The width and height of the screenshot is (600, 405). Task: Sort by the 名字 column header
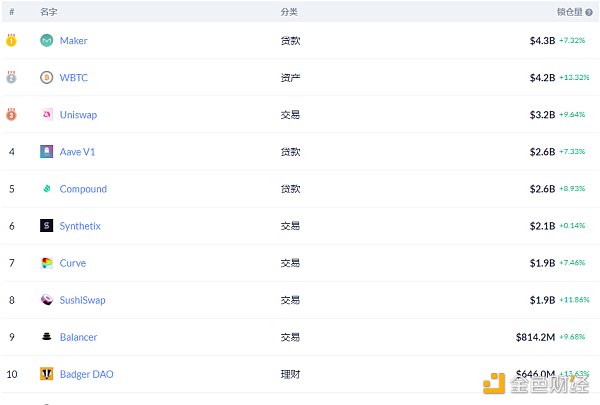click(49, 12)
